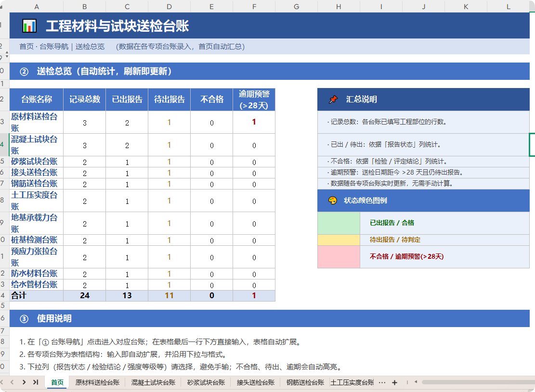
Task: Click the 台账名称 header cell
Action: [x=37, y=100]
